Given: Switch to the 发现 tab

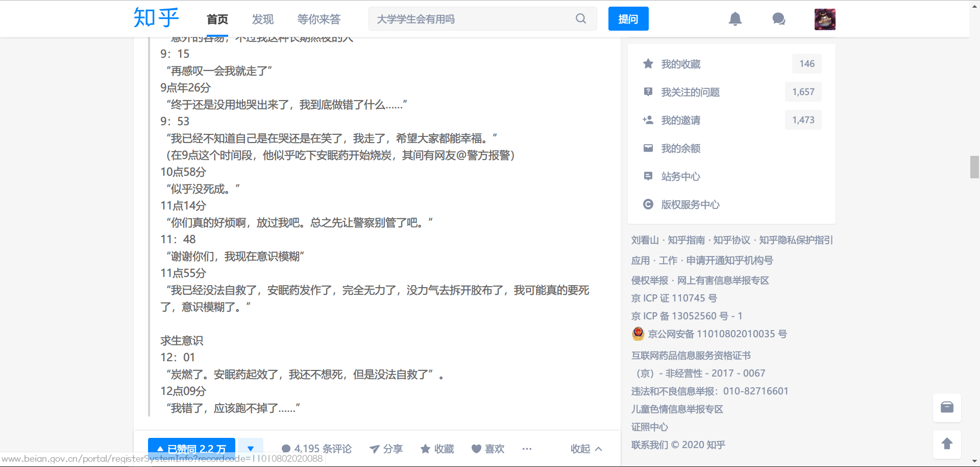Looking at the screenshot, I should (262, 19).
